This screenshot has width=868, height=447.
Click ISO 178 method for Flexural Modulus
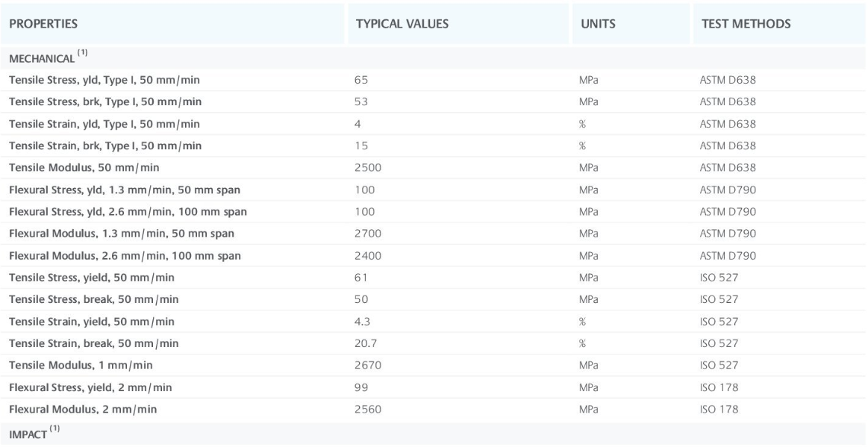pyautogui.click(x=719, y=410)
